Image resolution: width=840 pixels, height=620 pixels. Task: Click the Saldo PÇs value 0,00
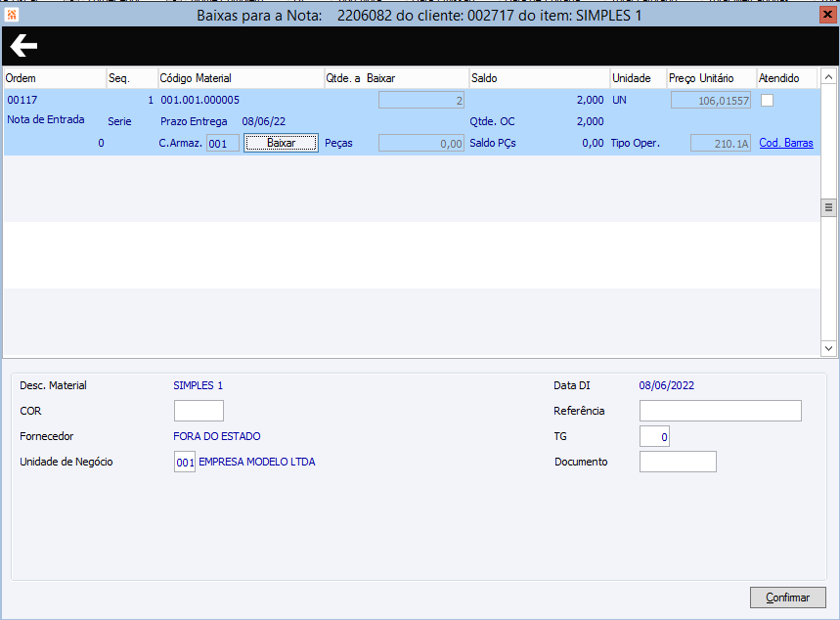pyautogui.click(x=593, y=143)
